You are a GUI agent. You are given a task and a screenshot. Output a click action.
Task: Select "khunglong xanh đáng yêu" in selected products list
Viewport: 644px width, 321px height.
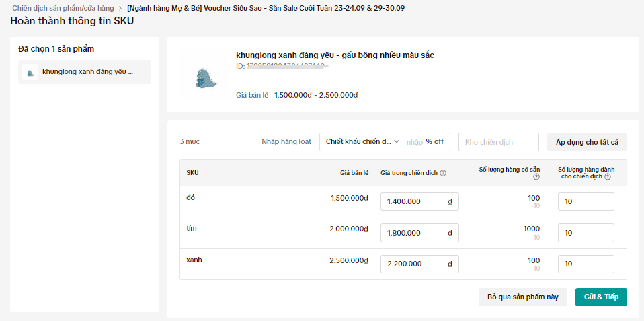[x=87, y=71]
